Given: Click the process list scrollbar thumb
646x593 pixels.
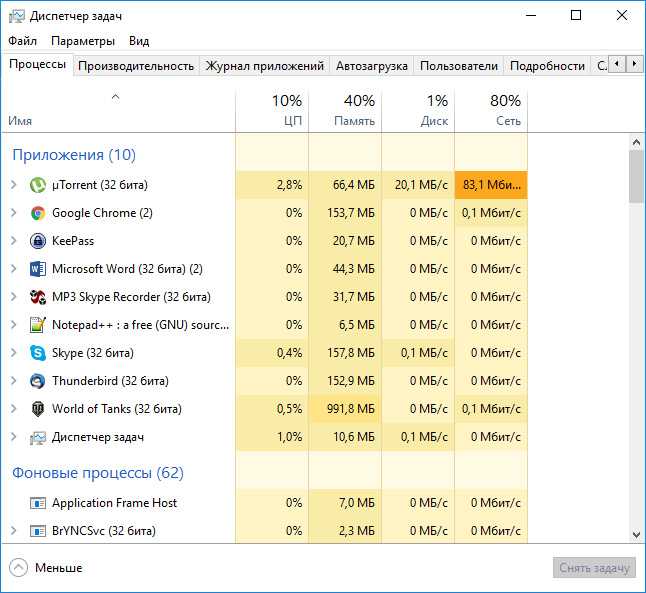Looking at the screenshot, I should point(636,176).
